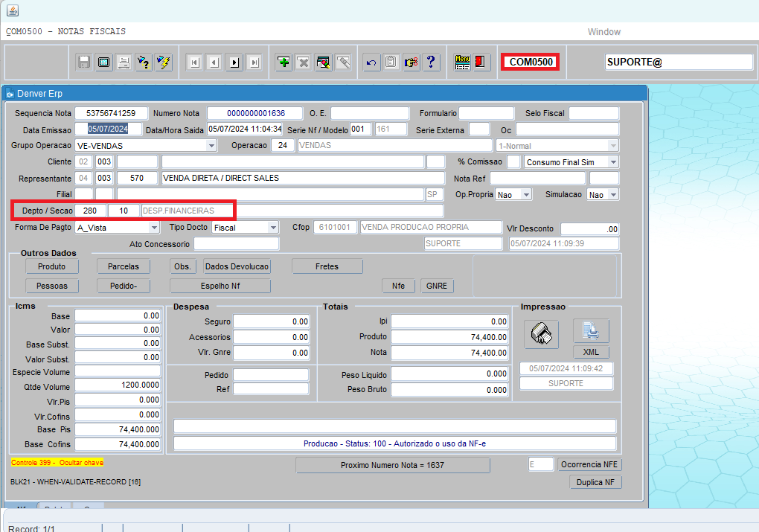Expand the Grupo Operacao dropdown

click(x=211, y=146)
